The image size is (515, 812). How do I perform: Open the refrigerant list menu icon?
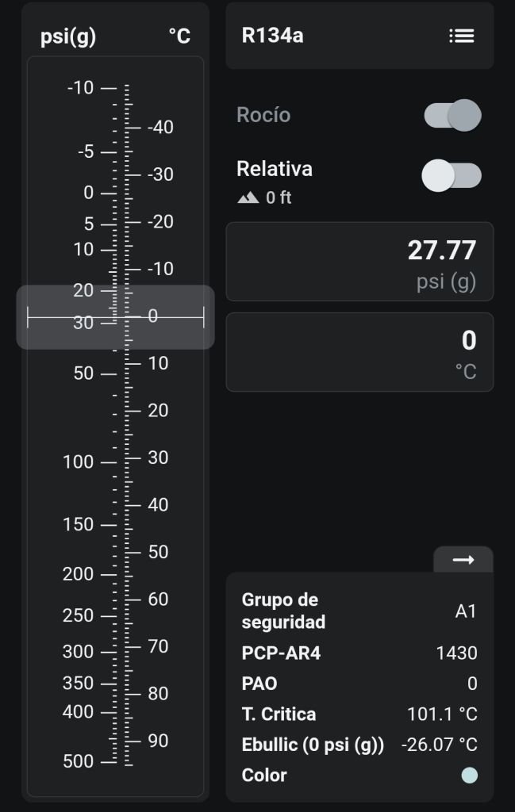click(x=461, y=36)
